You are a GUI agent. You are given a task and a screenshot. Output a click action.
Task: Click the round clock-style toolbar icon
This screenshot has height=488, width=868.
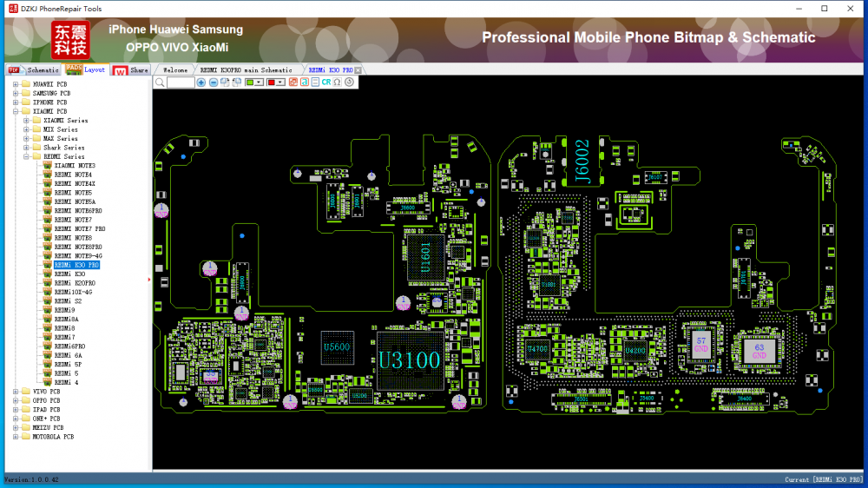(349, 82)
